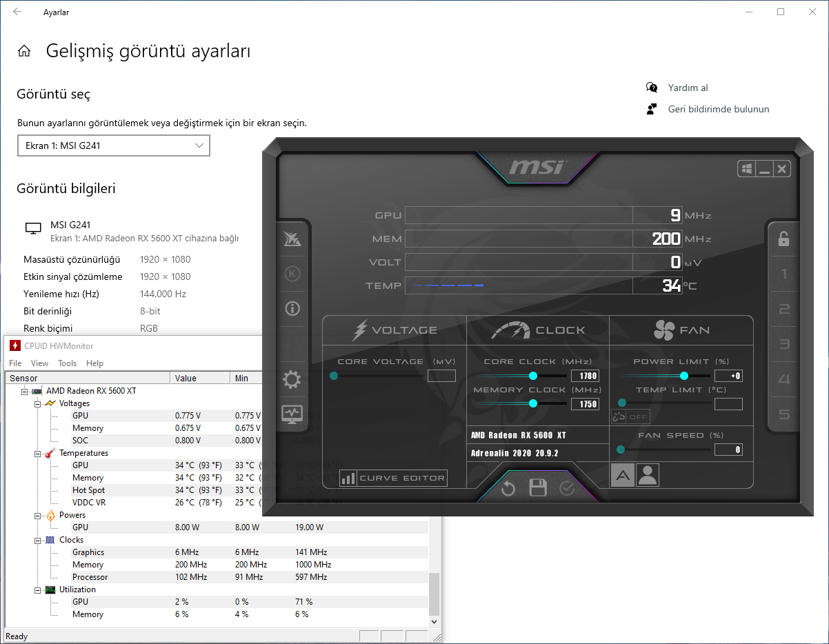The image size is (829, 644).
Task: Click the MSI Afterburner dragon logo icon
Action: [292, 239]
